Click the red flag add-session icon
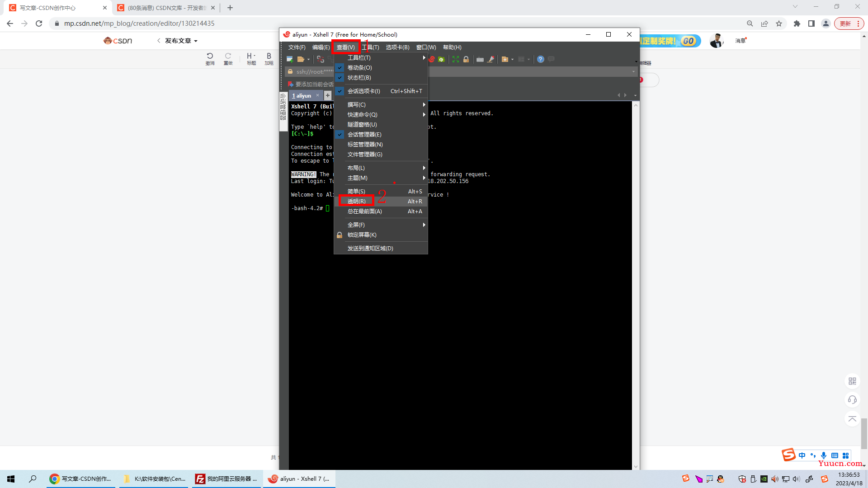 pyautogui.click(x=291, y=84)
